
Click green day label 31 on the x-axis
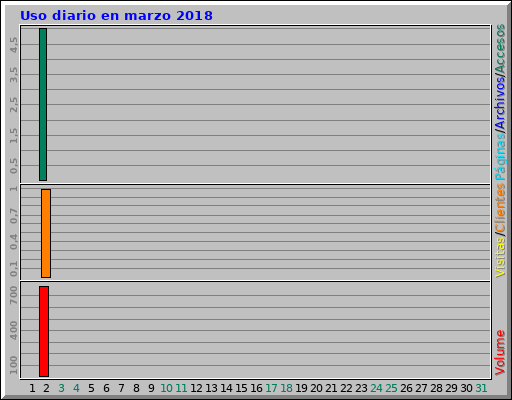(x=481, y=388)
